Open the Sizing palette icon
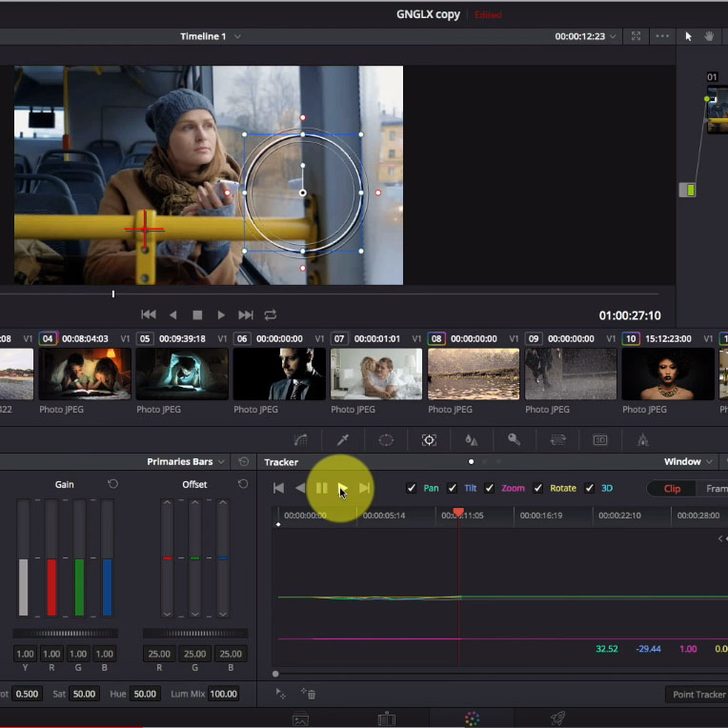 point(557,439)
